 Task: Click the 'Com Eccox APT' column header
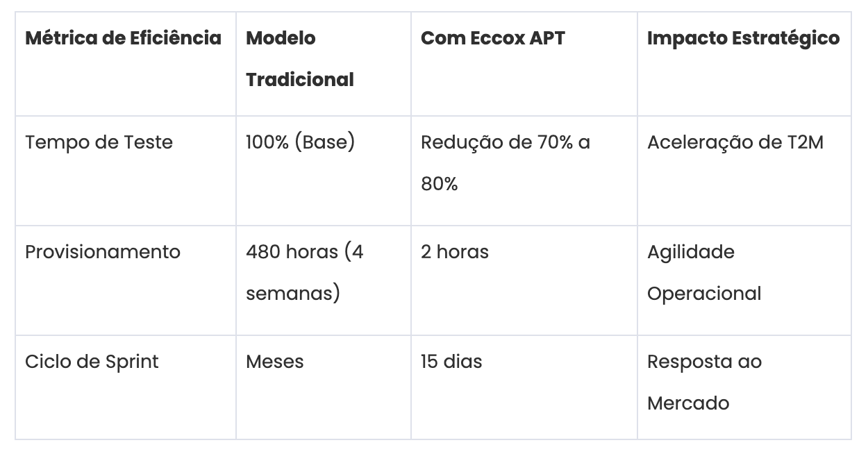pyautogui.click(x=492, y=38)
